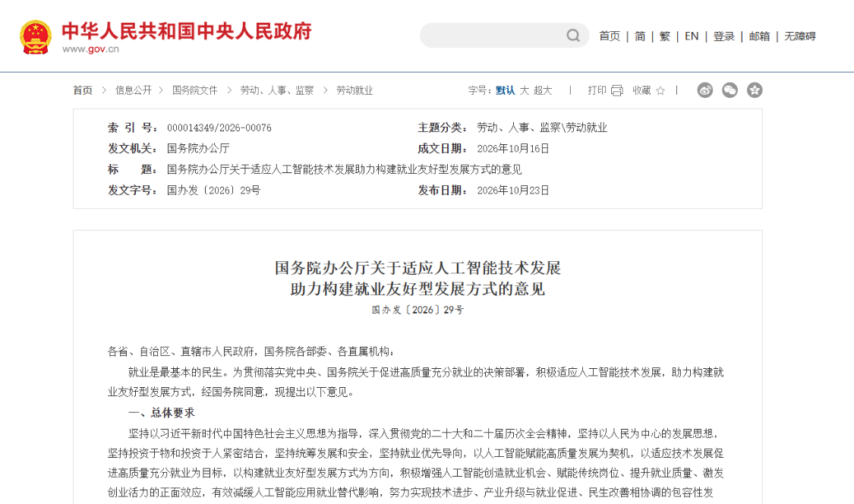Click the 收藏 bookmark text
This screenshot has height=504, width=854.
coord(641,90)
